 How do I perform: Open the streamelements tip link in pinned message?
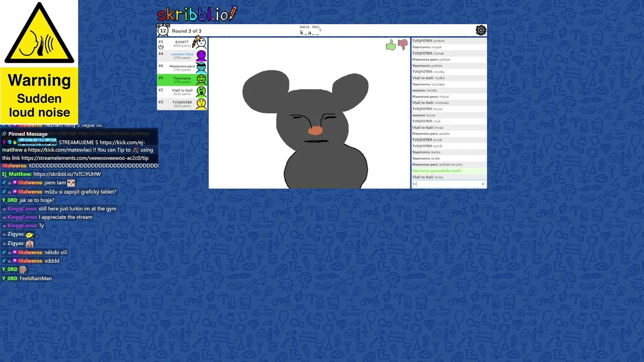[x=85, y=158]
